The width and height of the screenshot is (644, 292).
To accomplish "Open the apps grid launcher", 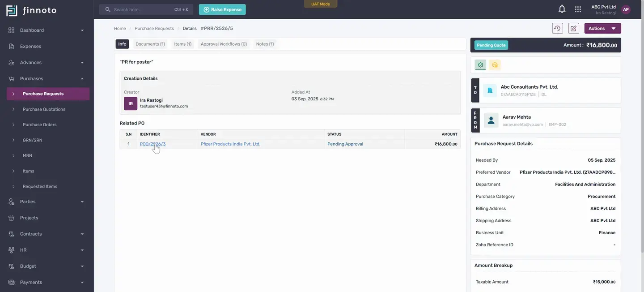I will pyautogui.click(x=578, y=9).
